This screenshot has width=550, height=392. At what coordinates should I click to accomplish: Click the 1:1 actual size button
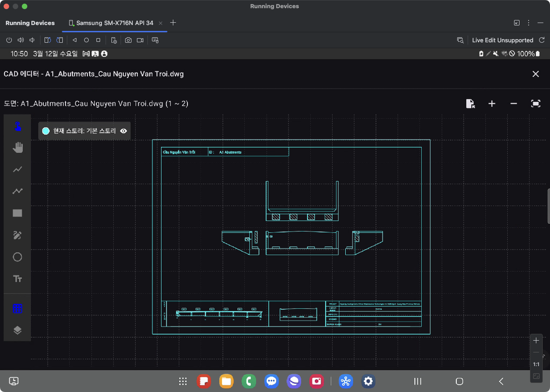click(536, 365)
